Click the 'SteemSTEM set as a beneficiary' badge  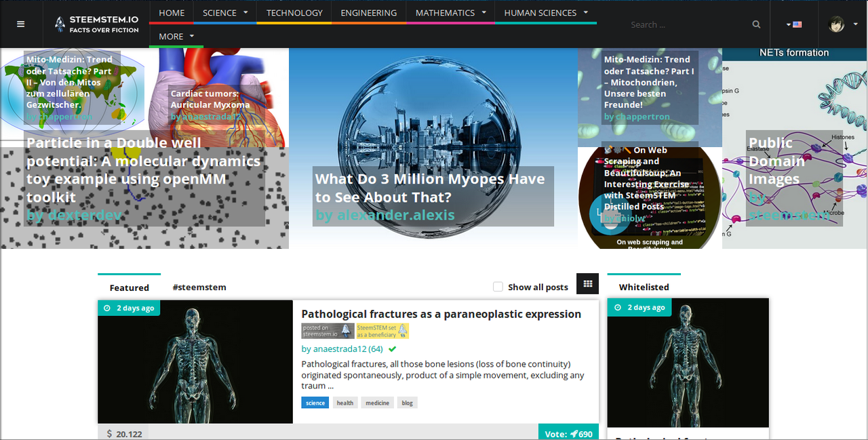click(x=382, y=331)
